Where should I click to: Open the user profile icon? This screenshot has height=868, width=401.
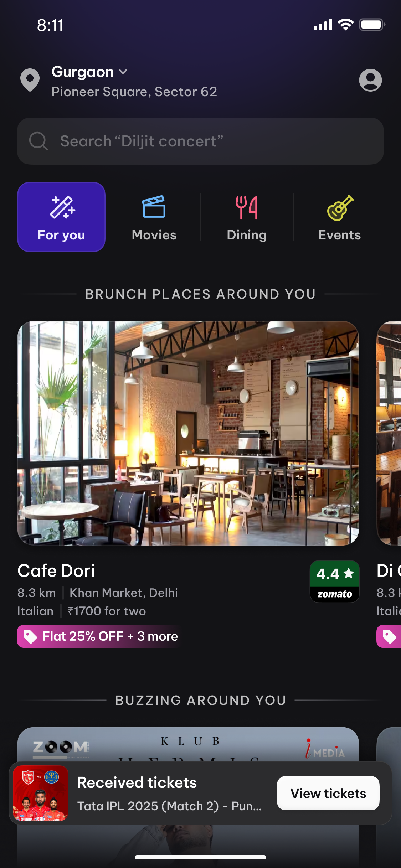[370, 80]
